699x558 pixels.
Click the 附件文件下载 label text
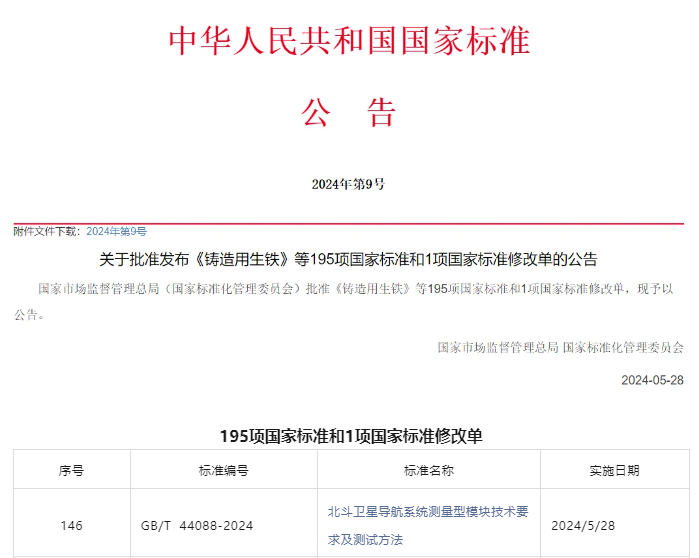[x=46, y=231]
